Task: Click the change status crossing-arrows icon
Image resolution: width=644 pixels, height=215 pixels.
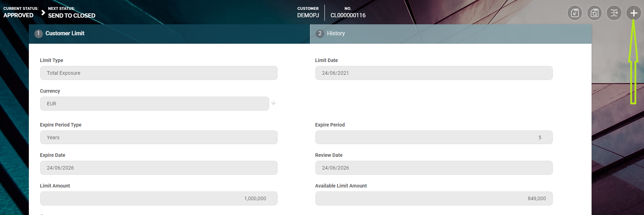Action: click(x=614, y=13)
